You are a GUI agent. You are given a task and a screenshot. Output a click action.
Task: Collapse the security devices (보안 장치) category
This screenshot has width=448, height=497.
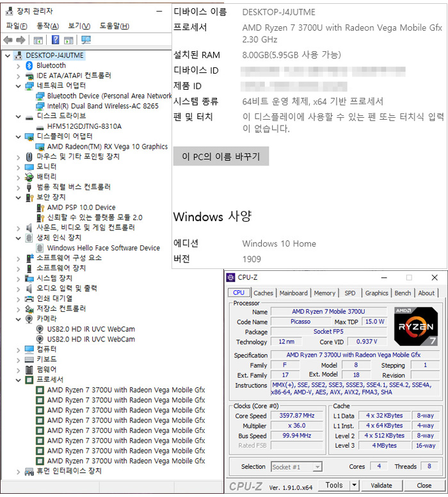click(19, 197)
